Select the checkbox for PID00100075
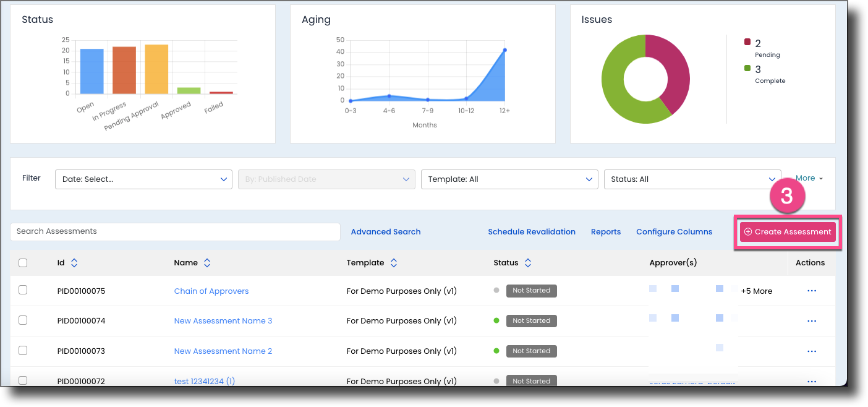 tap(23, 290)
